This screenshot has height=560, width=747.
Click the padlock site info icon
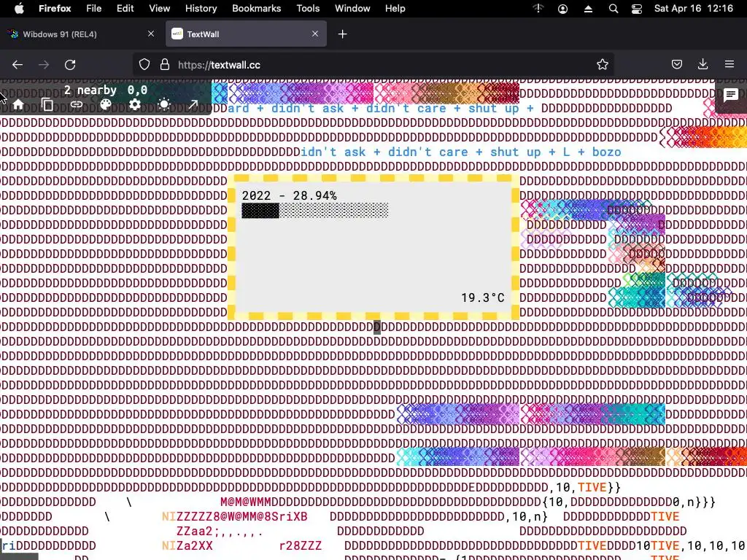[165, 65]
